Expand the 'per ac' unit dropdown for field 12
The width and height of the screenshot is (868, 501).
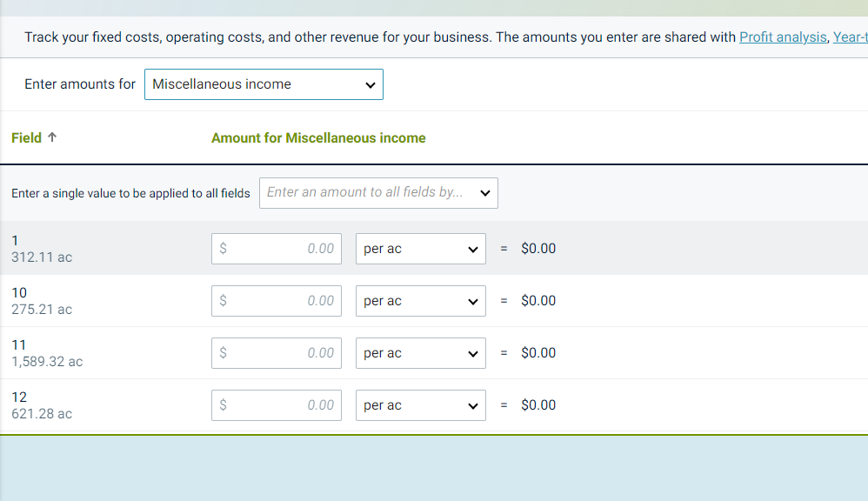[x=421, y=405]
